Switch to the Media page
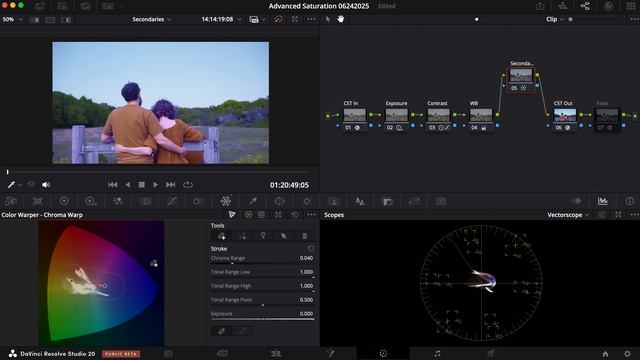 [168, 353]
